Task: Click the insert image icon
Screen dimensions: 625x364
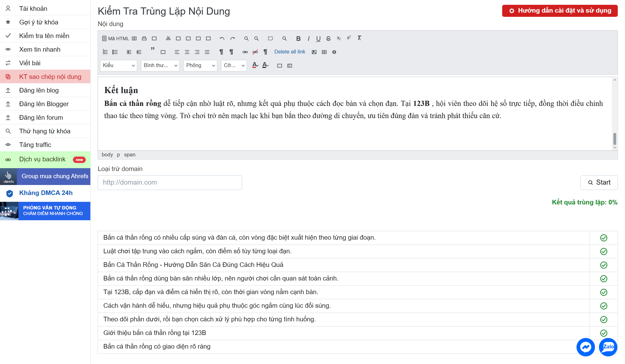Action: coord(314,52)
